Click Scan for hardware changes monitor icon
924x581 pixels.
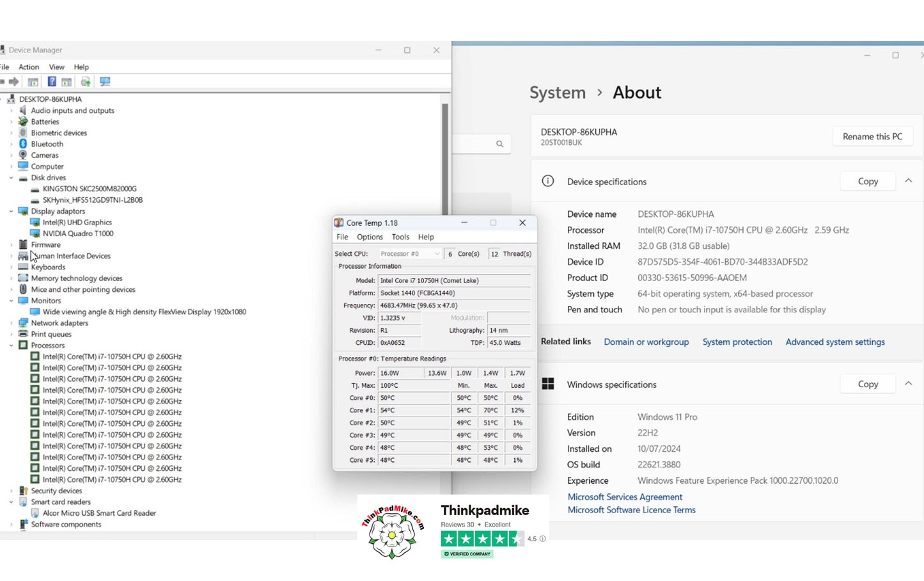click(x=105, y=82)
